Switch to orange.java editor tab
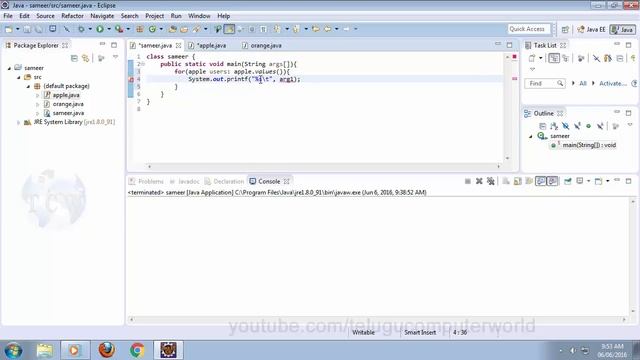The image size is (640, 360). (x=266, y=45)
